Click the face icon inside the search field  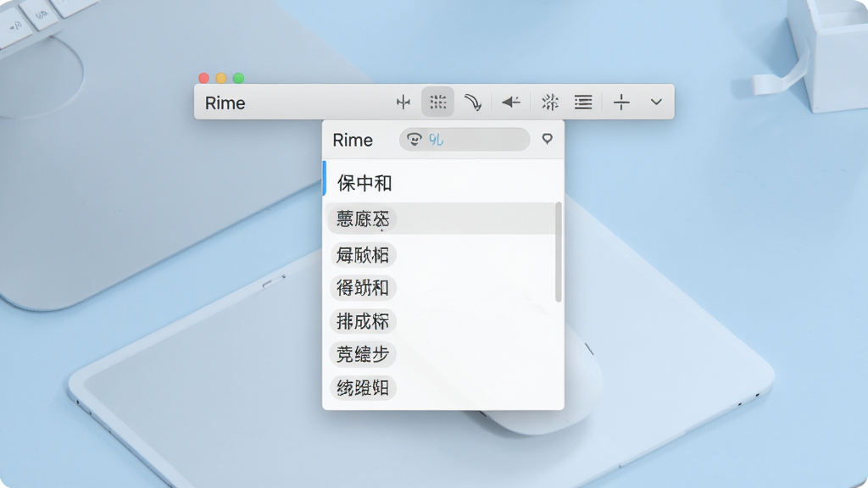[x=414, y=140]
